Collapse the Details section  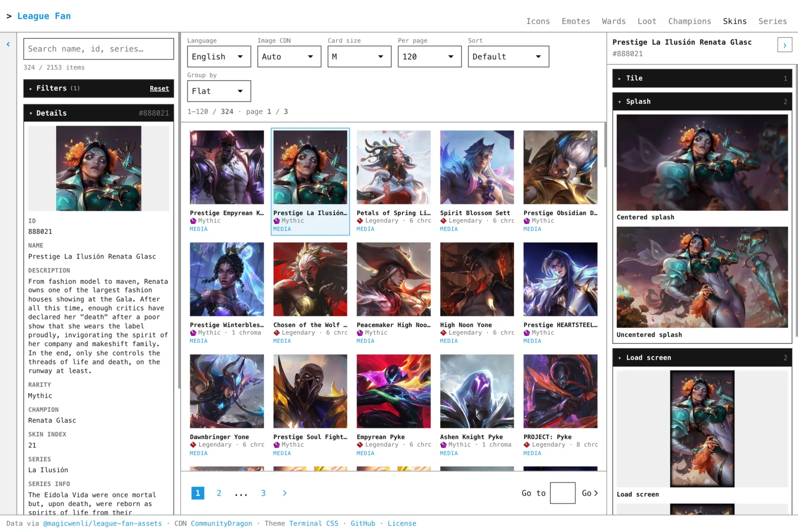coord(99,113)
